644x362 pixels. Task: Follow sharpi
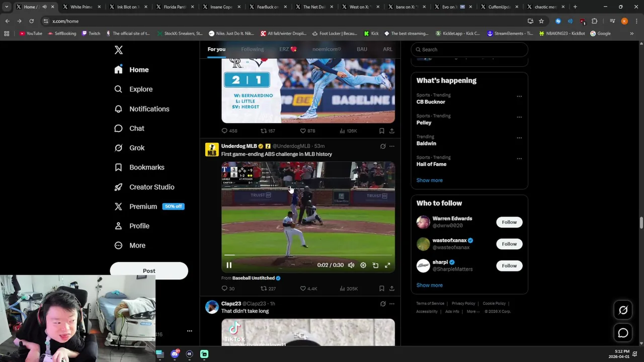[509, 265]
